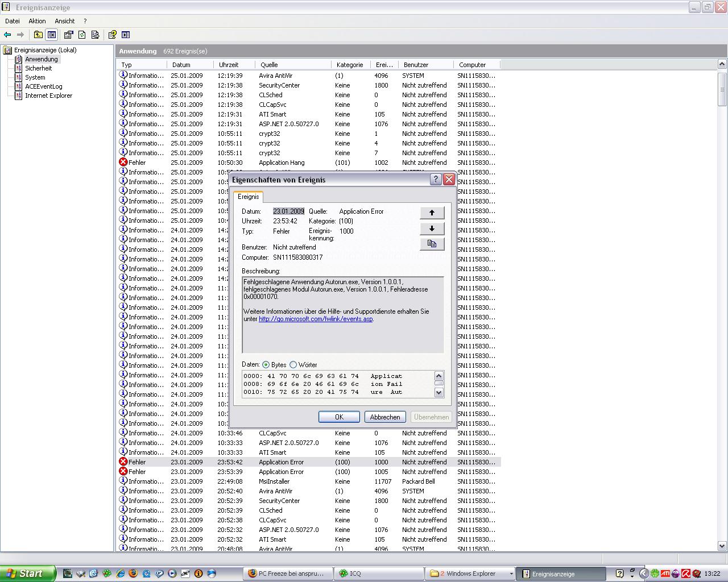Select the Fehler row with event 1005
Screen dimensions: 728x582
[308, 472]
